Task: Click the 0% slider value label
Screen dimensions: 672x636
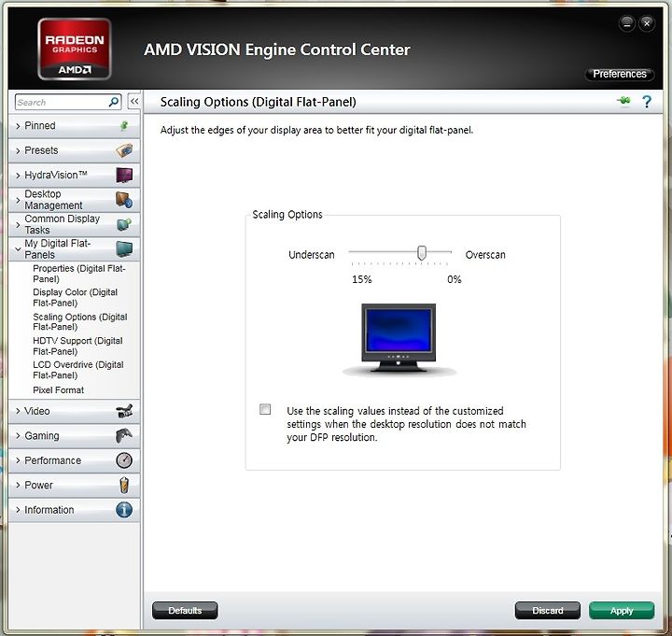Action: tap(455, 279)
